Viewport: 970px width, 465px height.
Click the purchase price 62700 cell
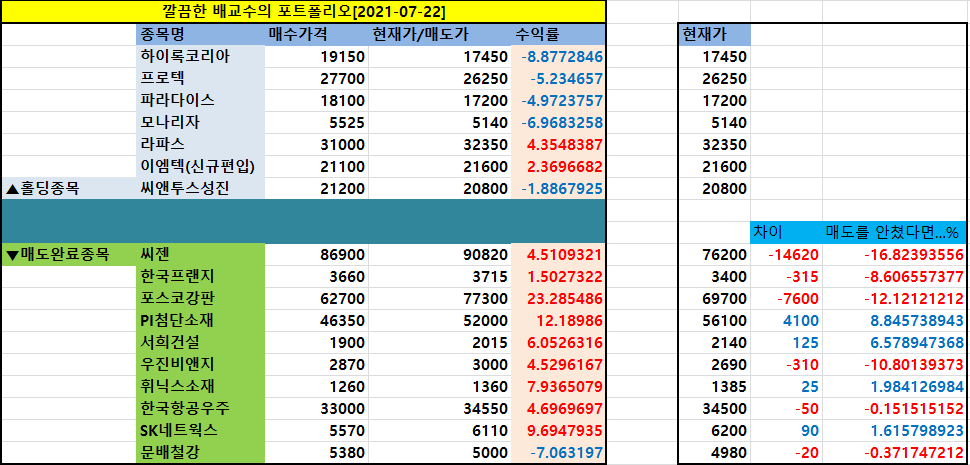317,298
